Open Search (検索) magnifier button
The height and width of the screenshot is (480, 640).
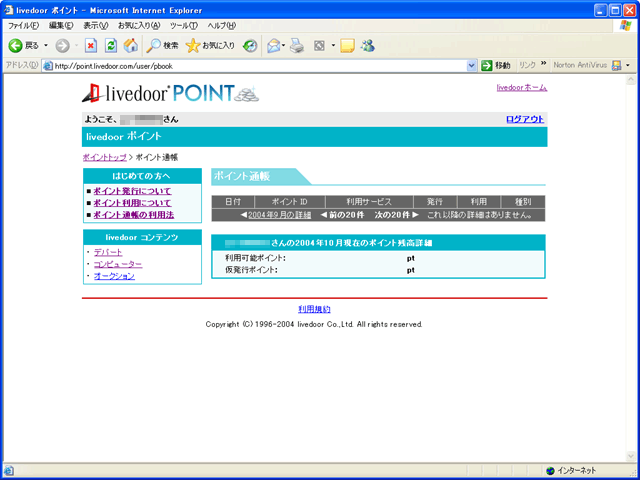162,46
